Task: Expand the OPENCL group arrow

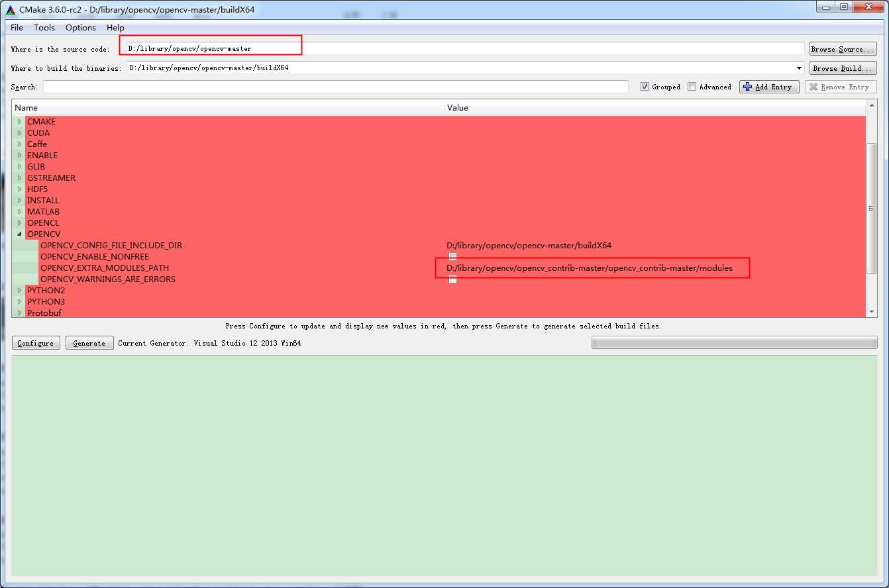Action: pyautogui.click(x=19, y=223)
